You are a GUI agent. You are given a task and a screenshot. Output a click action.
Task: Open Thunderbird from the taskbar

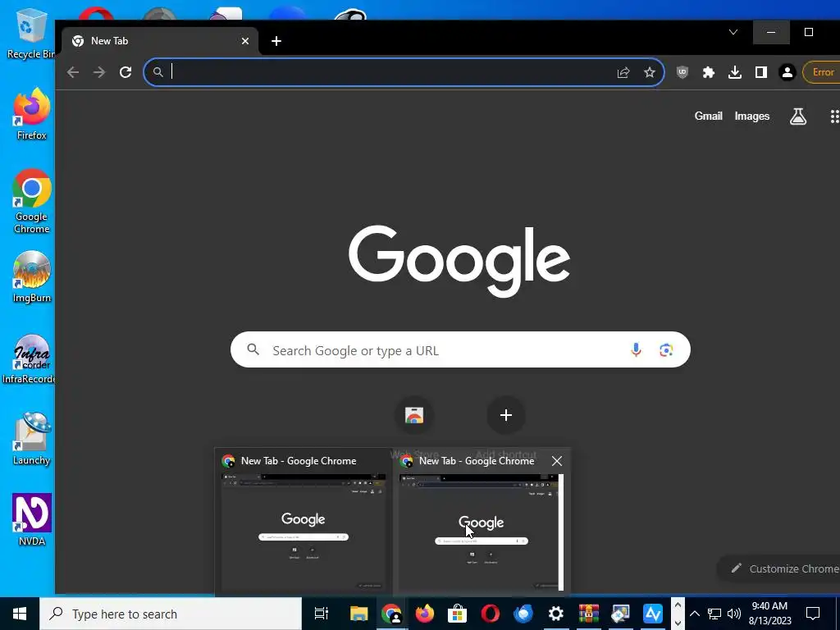click(523, 614)
